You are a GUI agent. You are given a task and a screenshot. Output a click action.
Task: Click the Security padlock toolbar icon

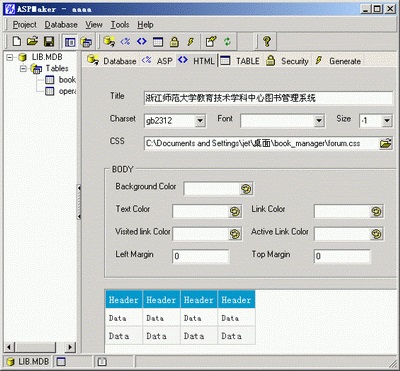(x=174, y=42)
